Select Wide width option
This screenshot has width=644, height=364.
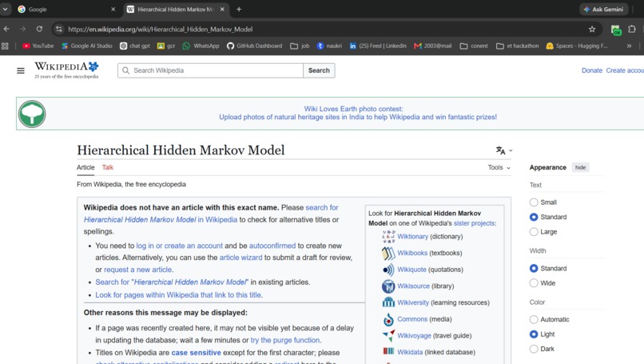click(534, 283)
